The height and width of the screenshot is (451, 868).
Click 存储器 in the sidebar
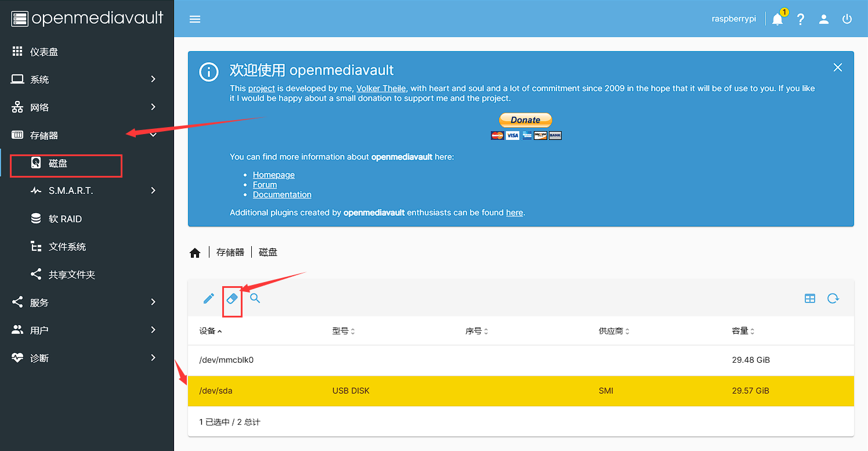click(x=87, y=135)
